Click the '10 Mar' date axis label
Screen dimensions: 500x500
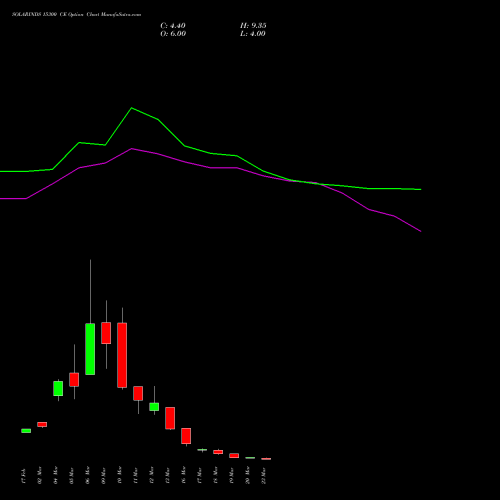click(119, 476)
